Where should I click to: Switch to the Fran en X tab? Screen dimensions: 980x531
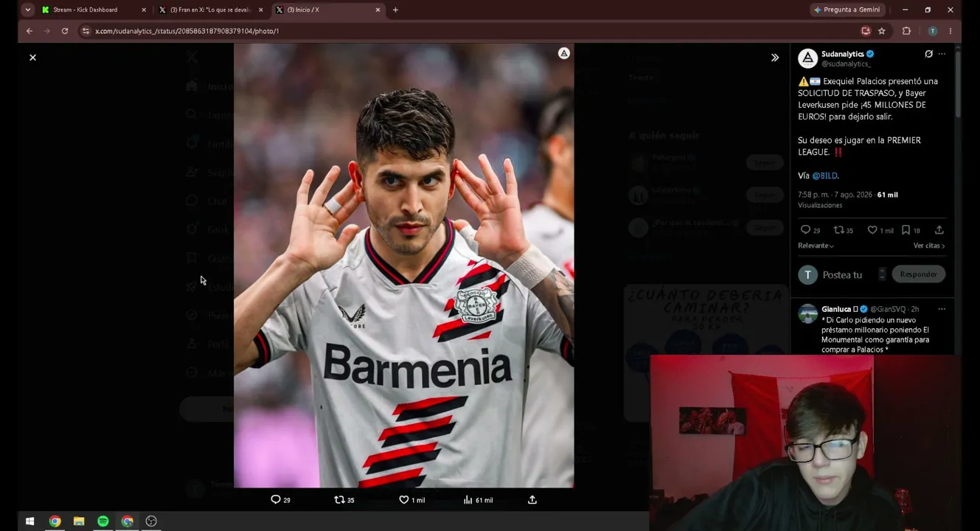point(210,10)
